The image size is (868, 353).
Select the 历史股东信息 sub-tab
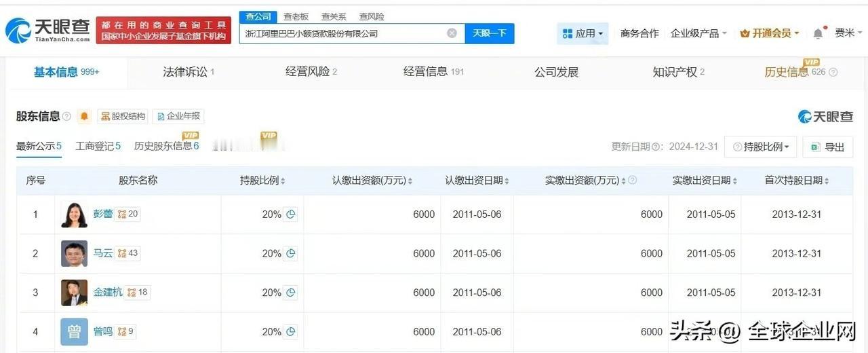coord(166,146)
